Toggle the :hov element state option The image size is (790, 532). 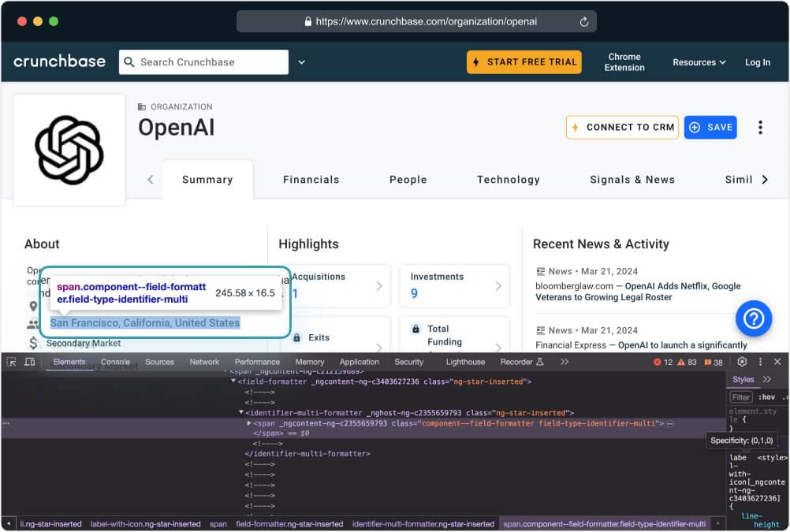766,397
